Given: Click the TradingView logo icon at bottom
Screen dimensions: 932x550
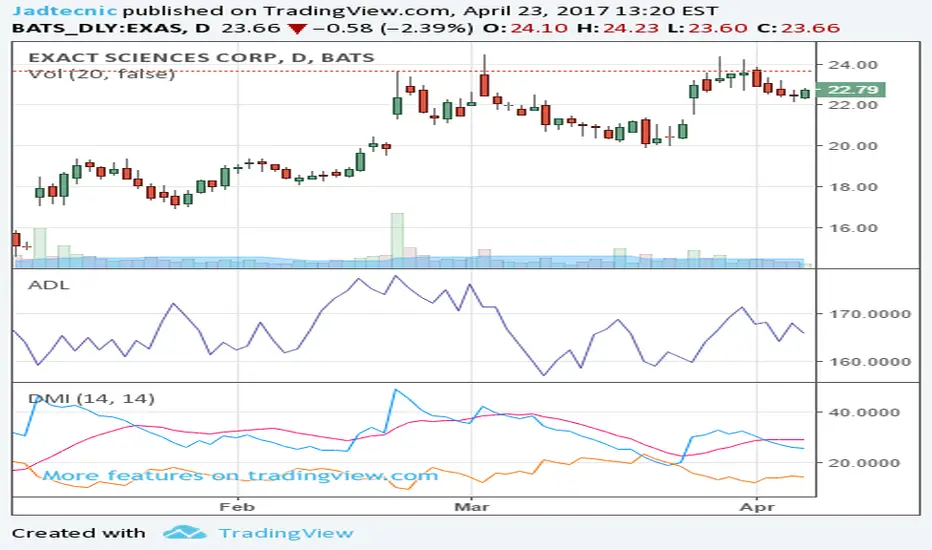Looking at the screenshot, I should click(185, 532).
